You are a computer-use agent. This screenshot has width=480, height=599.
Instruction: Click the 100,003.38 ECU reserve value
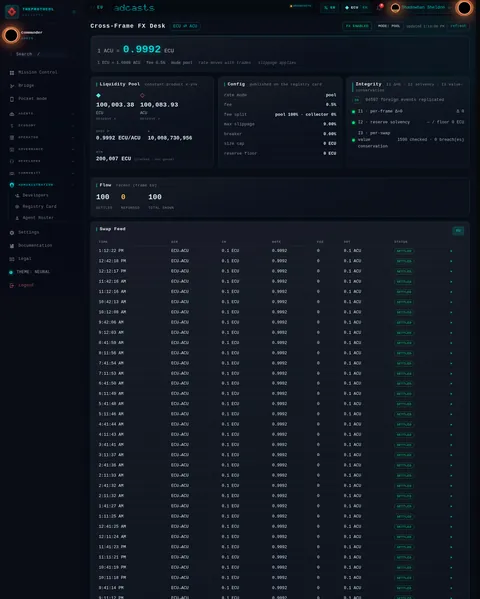pos(115,105)
